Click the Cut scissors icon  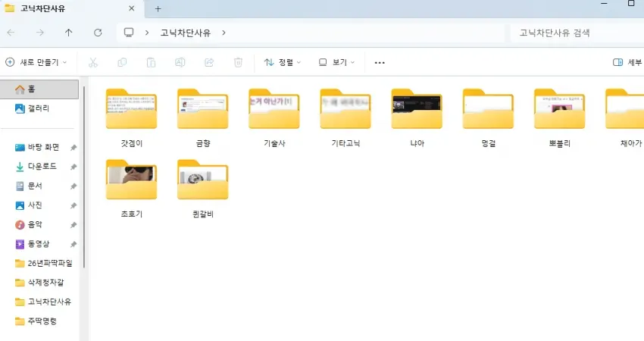click(x=93, y=62)
